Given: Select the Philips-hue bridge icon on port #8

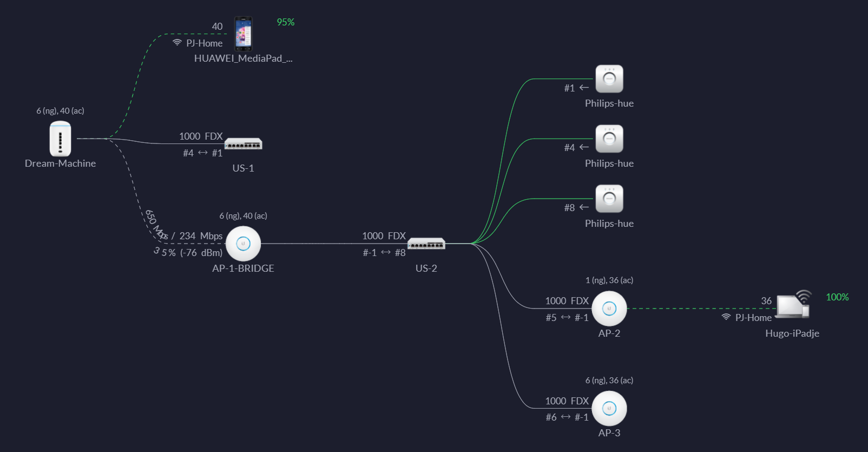Looking at the screenshot, I should (609, 199).
